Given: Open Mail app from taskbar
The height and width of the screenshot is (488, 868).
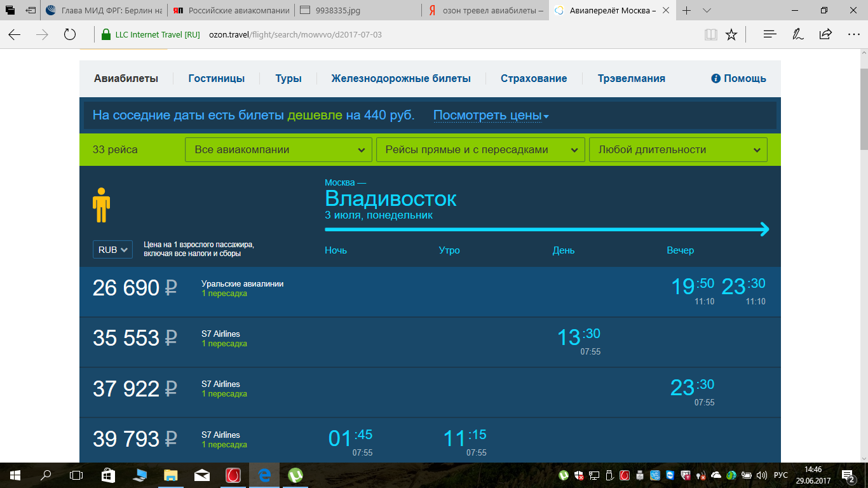Looking at the screenshot, I should pos(202,475).
